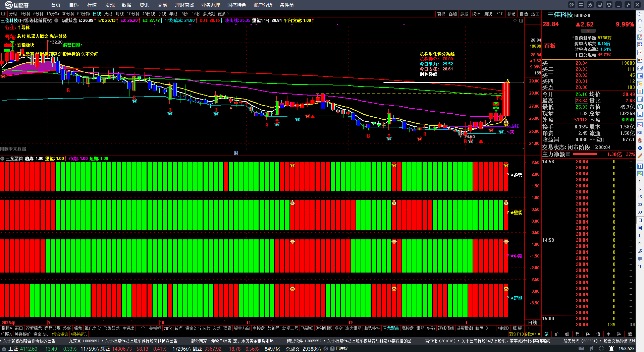Open the RSI indicator sidebar icon
This screenshot has height=352, width=644.
pos(640,132)
